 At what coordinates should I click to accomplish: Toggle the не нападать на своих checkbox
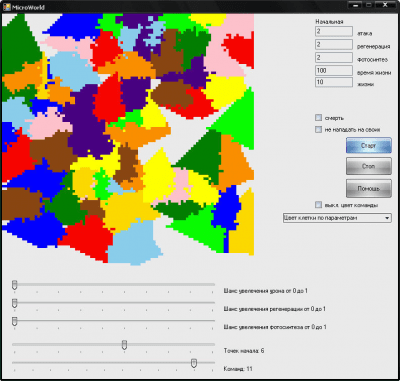pyautogui.click(x=319, y=129)
